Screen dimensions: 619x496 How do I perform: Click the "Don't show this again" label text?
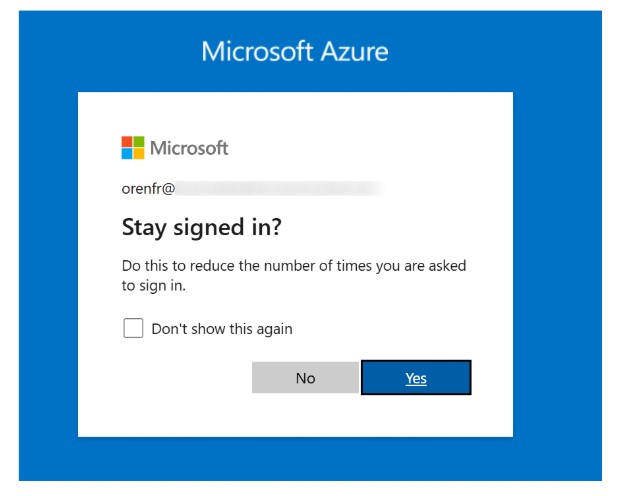click(x=221, y=328)
